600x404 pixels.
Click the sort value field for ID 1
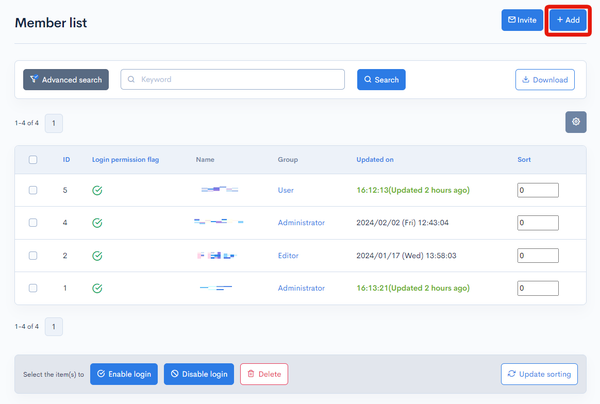(x=538, y=288)
